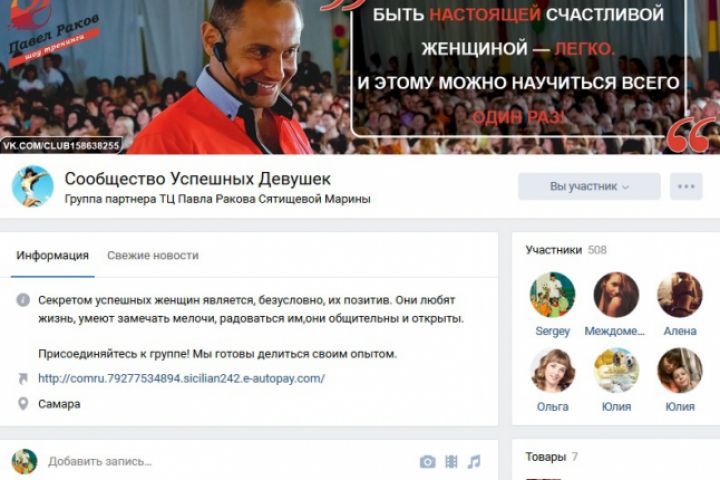
Task: Open the Товары section heading
Action: pos(546,457)
